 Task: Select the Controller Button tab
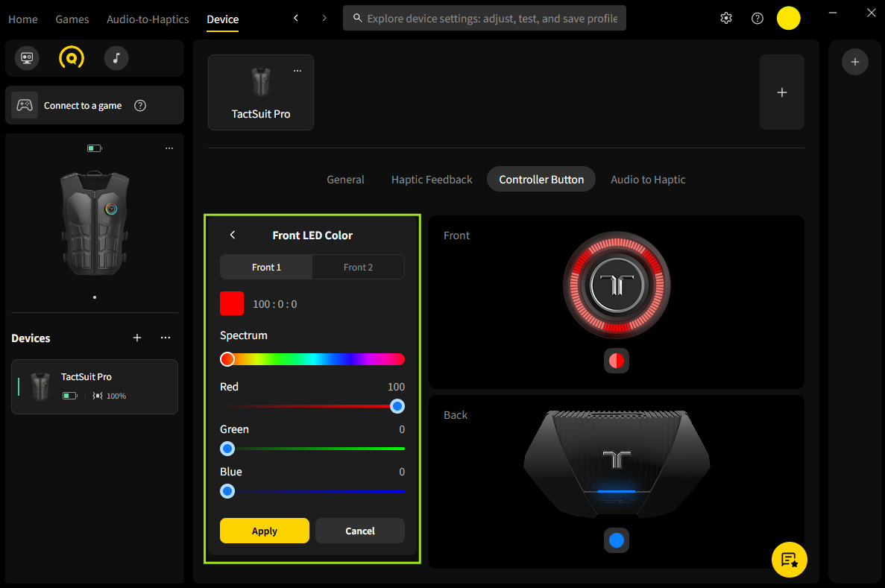541,180
